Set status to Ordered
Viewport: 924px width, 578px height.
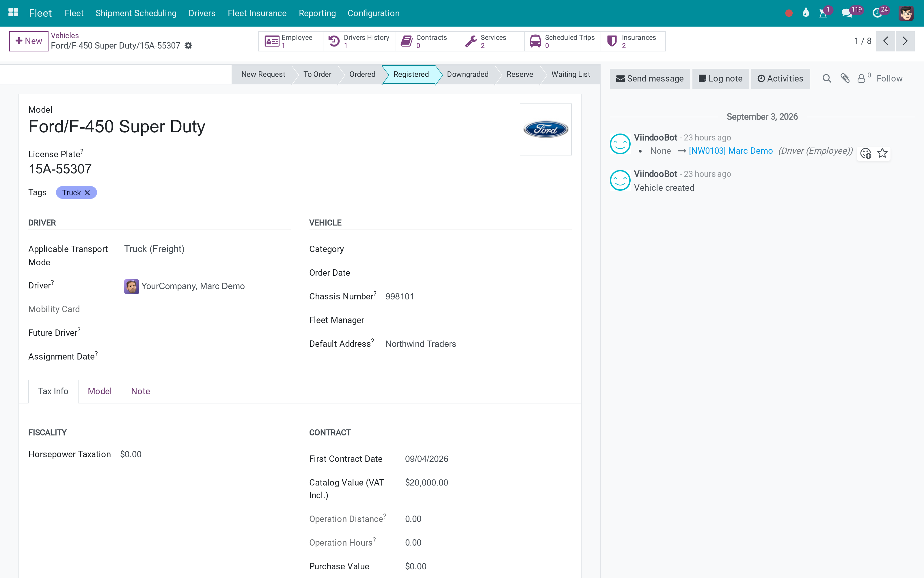point(362,75)
